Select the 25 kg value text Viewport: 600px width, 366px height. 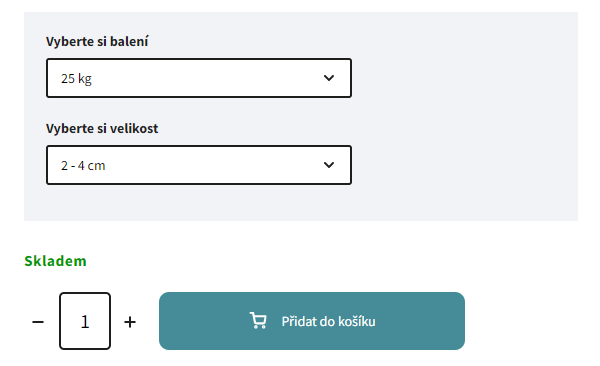(x=77, y=78)
